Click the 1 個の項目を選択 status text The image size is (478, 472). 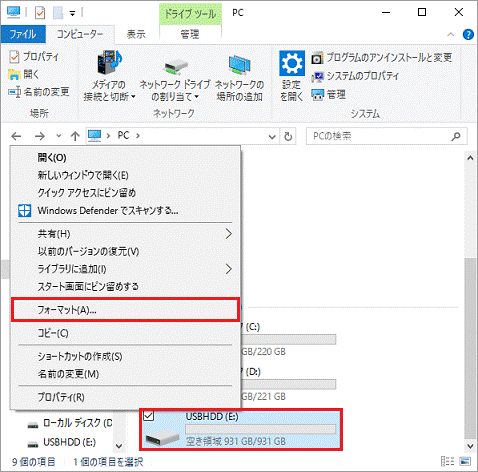(108, 462)
